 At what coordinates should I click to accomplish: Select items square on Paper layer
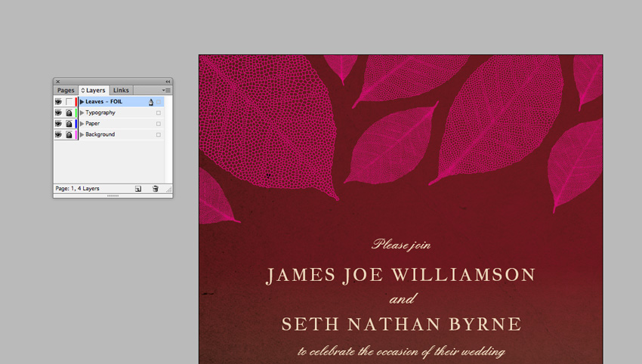pyautogui.click(x=159, y=124)
